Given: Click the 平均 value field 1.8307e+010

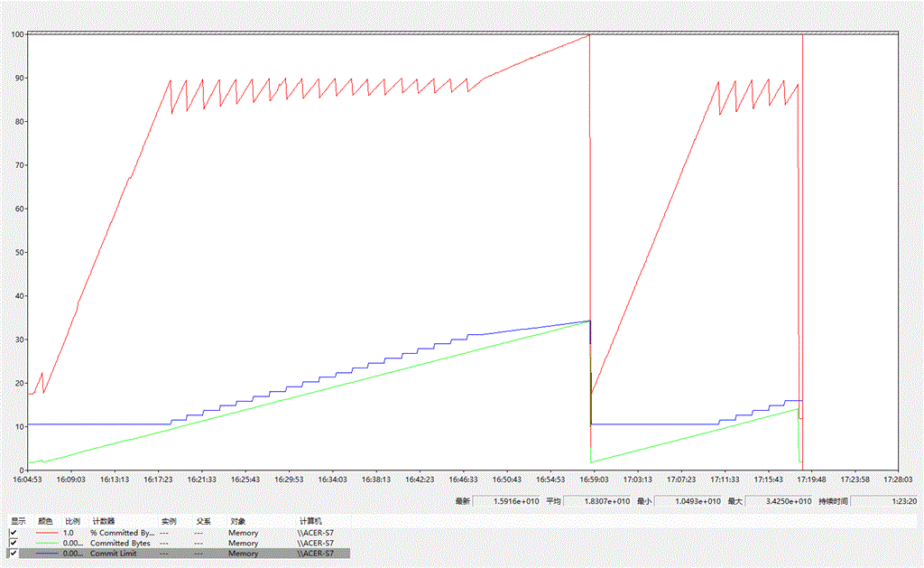Looking at the screenshot, I should click(597, 501).
